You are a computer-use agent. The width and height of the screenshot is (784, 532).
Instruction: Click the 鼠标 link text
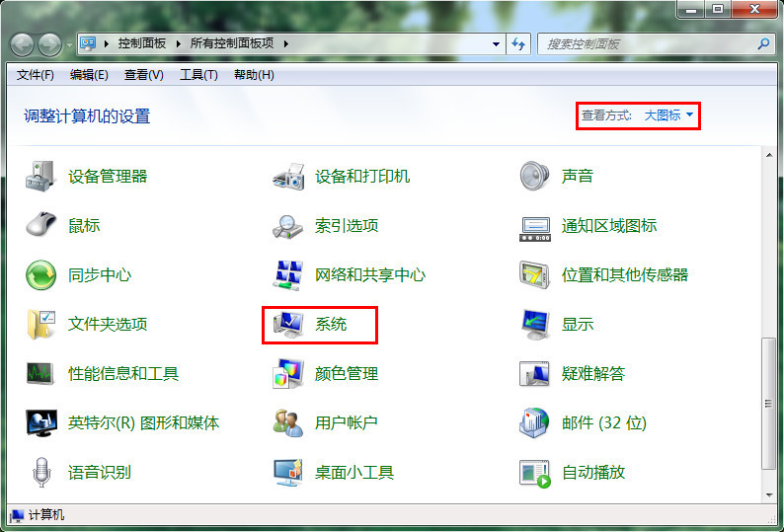click(84, 225)
